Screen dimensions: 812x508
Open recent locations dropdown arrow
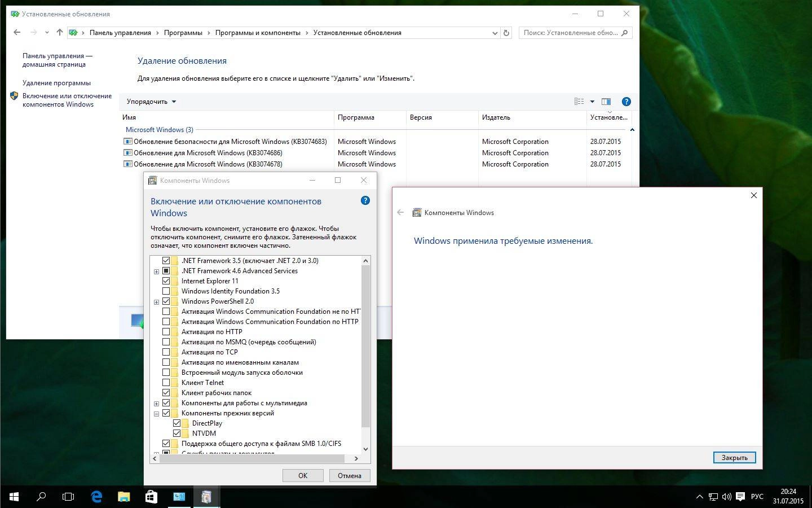(x=47, y=33)
